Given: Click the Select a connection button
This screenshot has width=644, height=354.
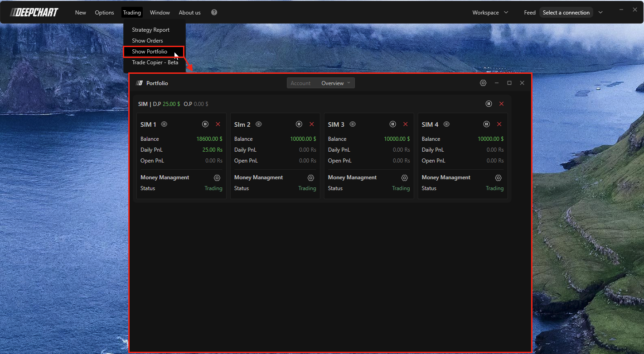Looking at the screenshot, I should pyautogui.click(x=566, y=13).
